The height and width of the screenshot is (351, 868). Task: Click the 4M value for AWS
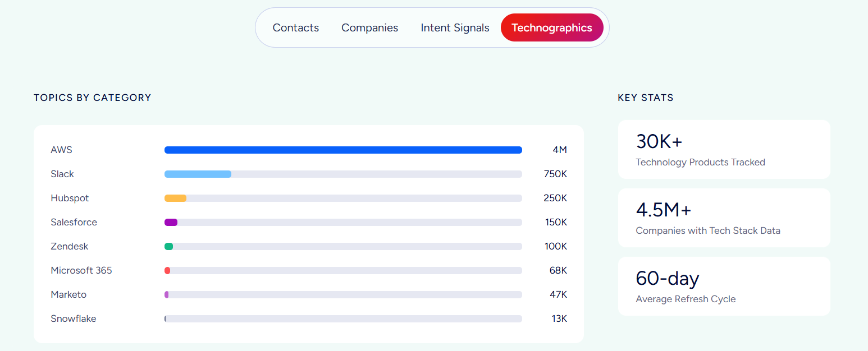coord(560,150)
